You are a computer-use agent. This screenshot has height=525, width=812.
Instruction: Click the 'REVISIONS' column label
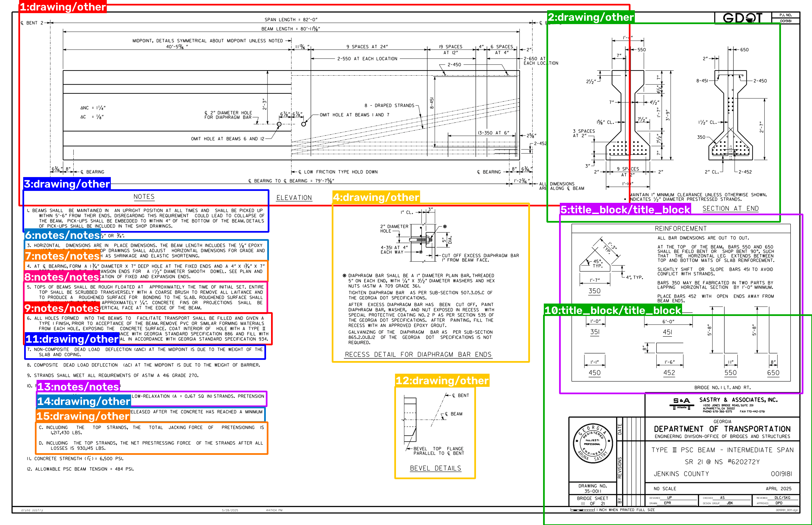click(x=620, y=467)
